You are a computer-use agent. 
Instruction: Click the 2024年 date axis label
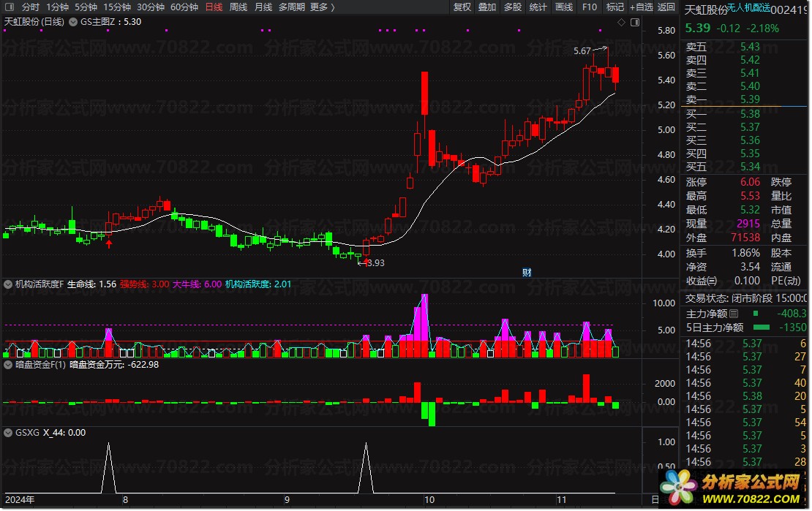coord(20,500)
